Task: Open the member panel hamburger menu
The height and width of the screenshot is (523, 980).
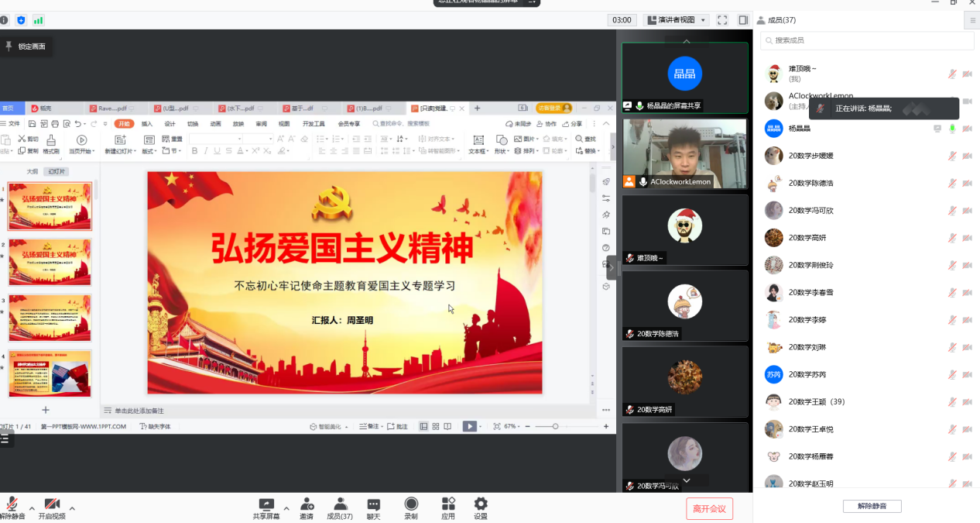Action: (972, 21)
